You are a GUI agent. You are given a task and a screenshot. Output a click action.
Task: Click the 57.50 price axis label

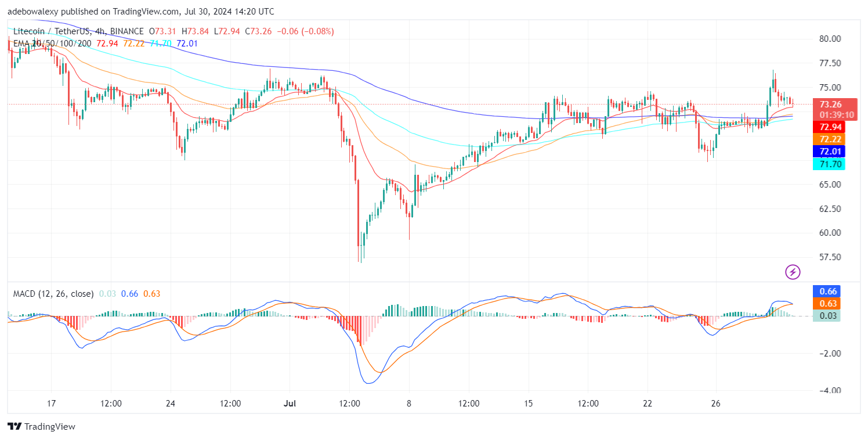coord(829,257)
